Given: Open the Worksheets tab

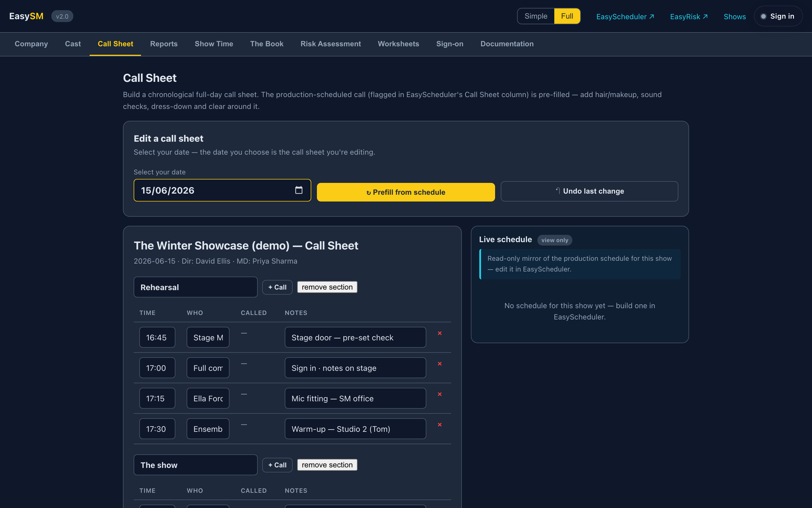Looking at the screenshot, I should point(398,44).
